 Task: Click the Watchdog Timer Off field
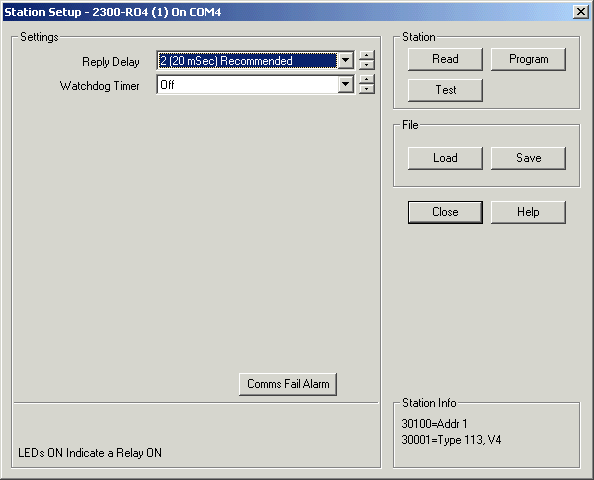tap(247, 84)
